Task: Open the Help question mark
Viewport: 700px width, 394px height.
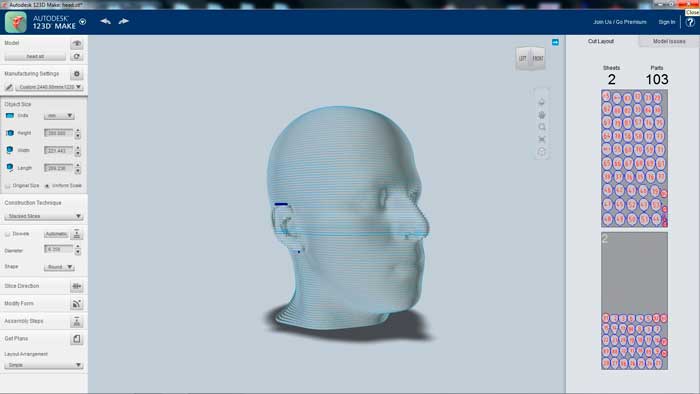Action: point(690,22)
